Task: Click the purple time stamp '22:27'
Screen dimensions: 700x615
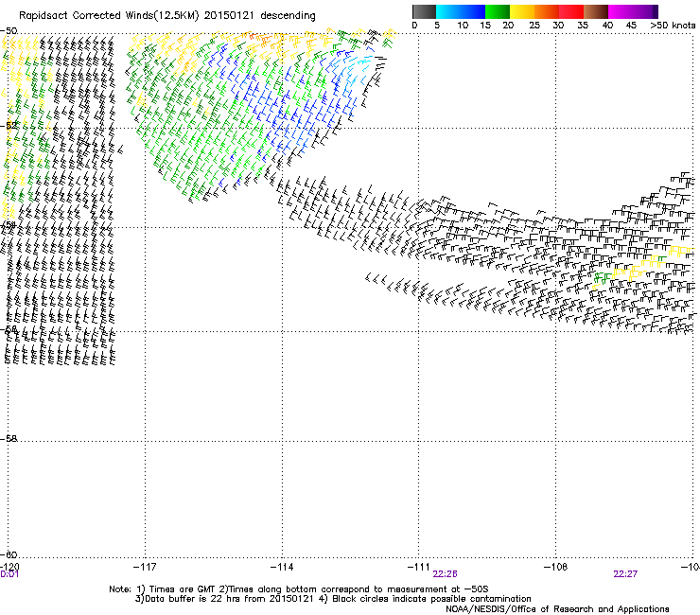Action: click(625, 574)
